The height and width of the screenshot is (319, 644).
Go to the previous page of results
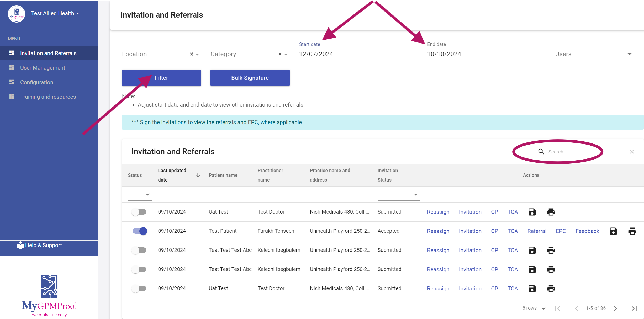pos(576,308)
